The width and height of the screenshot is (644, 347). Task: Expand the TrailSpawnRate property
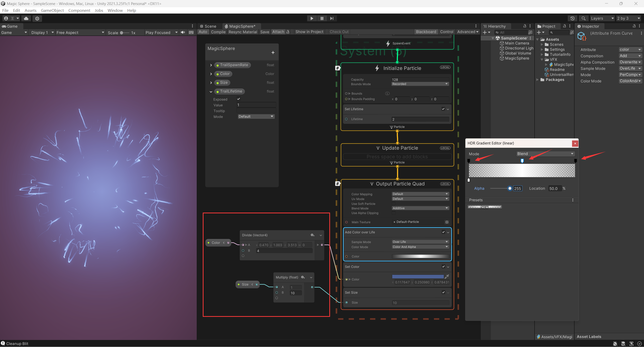[x=211, y=65]
